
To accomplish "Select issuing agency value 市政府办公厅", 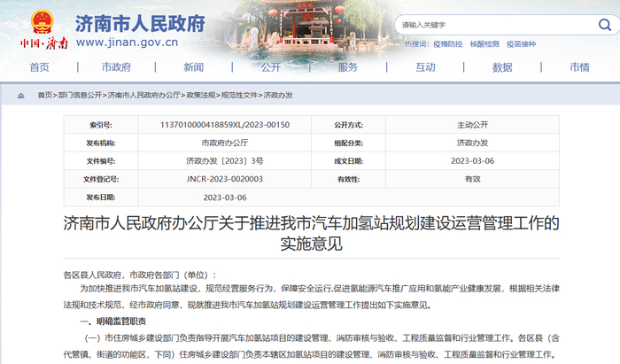I will tap(225, 143).
